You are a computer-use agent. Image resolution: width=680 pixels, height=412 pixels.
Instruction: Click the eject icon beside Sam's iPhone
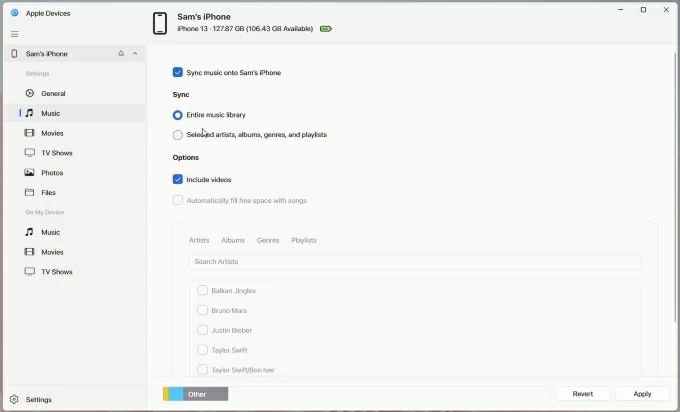pyautogui.click(x=121, y=53)
